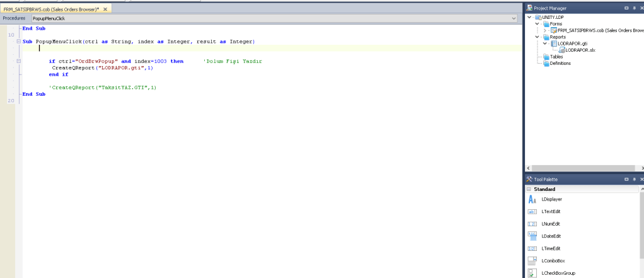644x278 pixels.
Task: Pick the LNumEdit control from Tool Palette
Action: (550, 224)
